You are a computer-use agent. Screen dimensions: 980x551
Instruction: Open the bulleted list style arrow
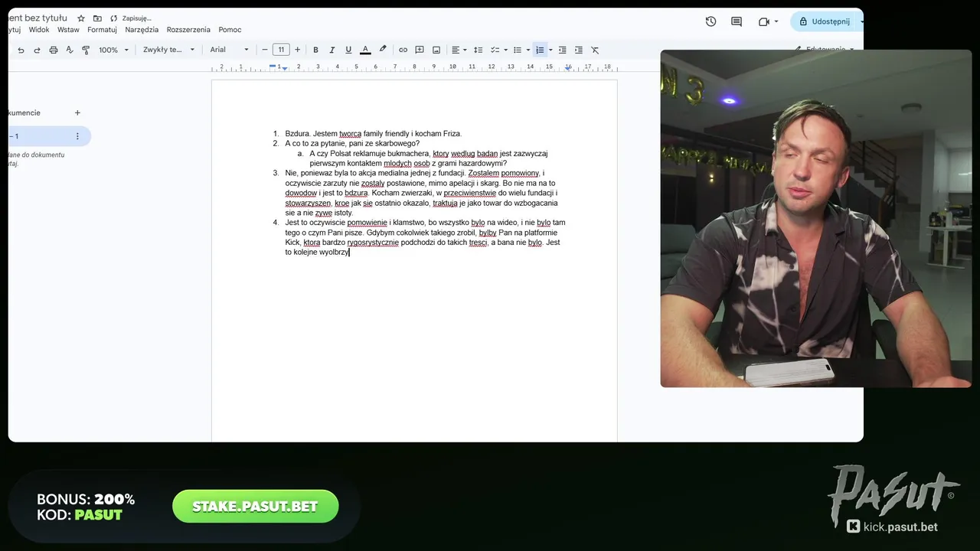pos(528,50)
